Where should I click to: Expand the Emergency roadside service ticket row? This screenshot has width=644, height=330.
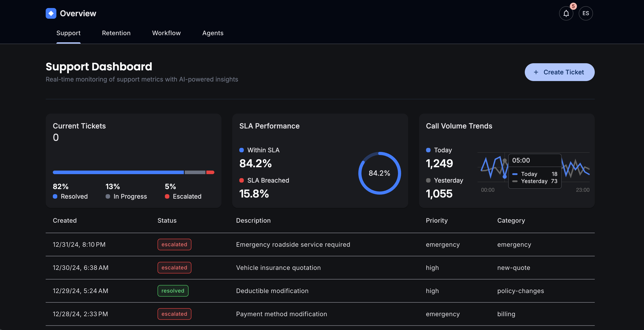293,244
